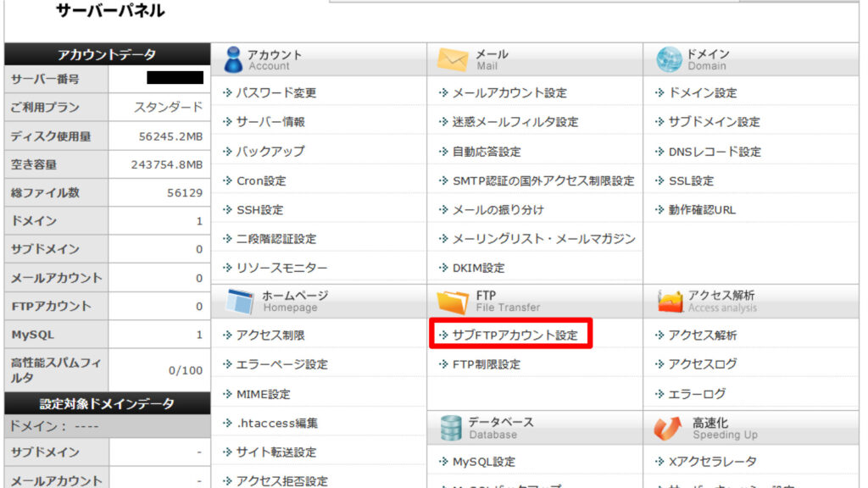Click the アカウントデータ sidebar header
Screen dimensions: 868x488
coord(108,54)
